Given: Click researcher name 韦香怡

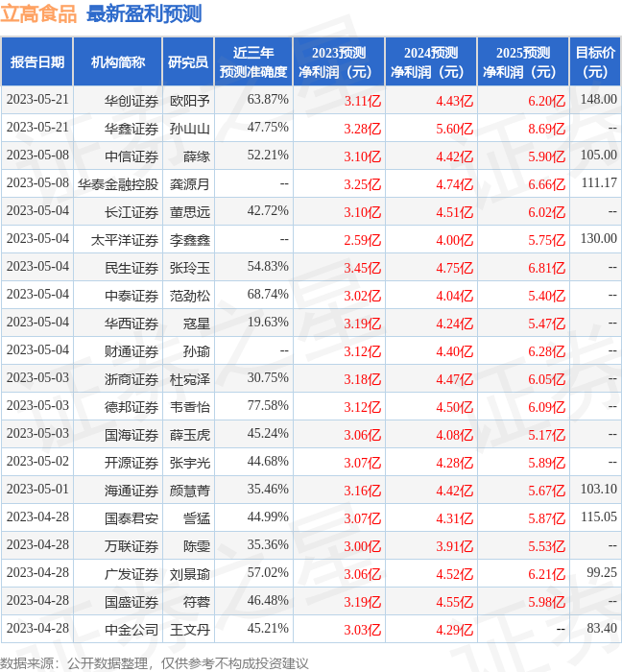Looking at the screenshot, I should pyautogui.click(x=190, y=407).
